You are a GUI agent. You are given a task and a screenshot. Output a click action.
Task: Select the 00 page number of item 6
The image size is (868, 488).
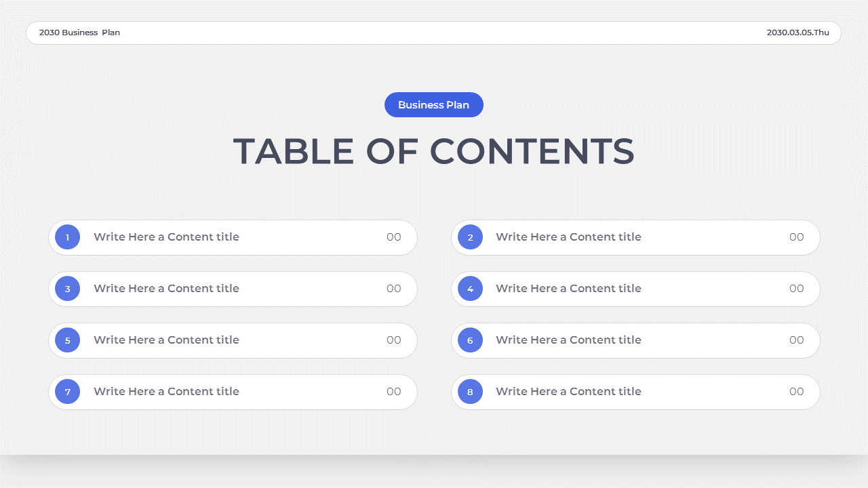(796, 340)
